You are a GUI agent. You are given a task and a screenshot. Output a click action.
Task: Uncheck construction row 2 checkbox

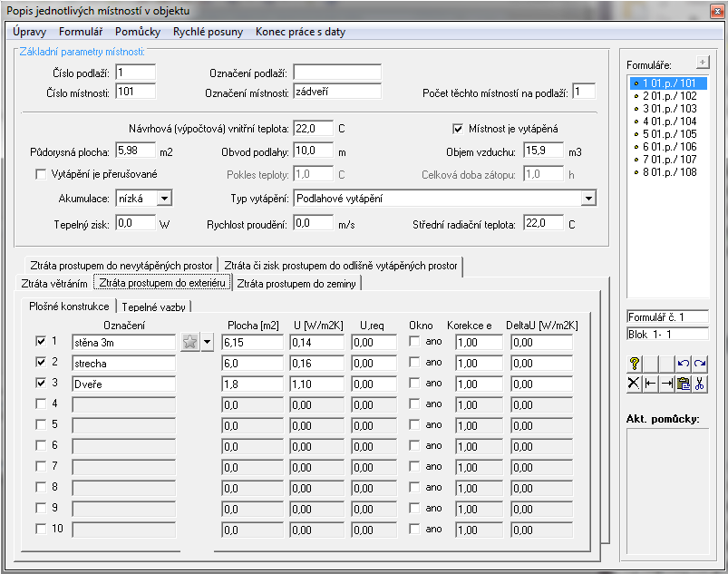click(41, 362)
